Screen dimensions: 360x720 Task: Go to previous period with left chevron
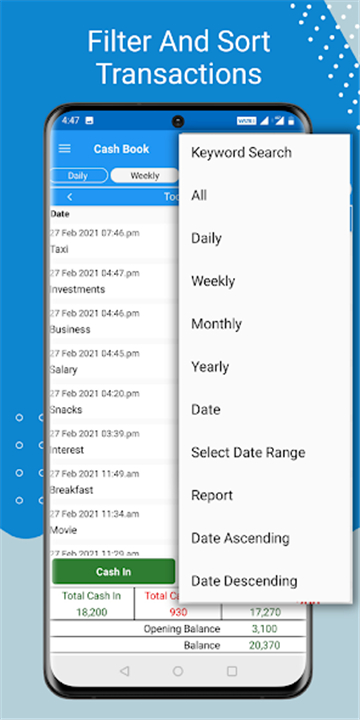tap(70, 197)
